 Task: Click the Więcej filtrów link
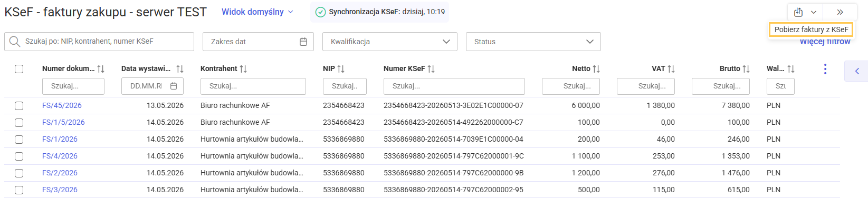(x=825, y=42)
